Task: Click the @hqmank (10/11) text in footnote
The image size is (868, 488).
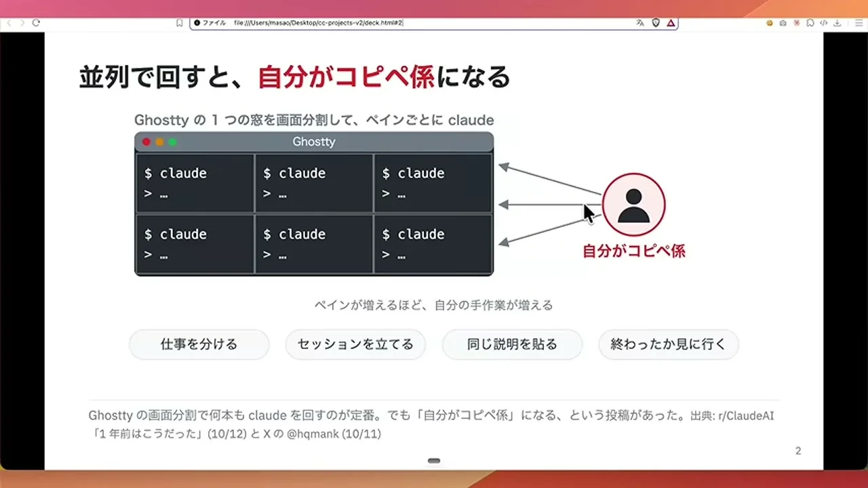Action: click(x=334, y=434)
